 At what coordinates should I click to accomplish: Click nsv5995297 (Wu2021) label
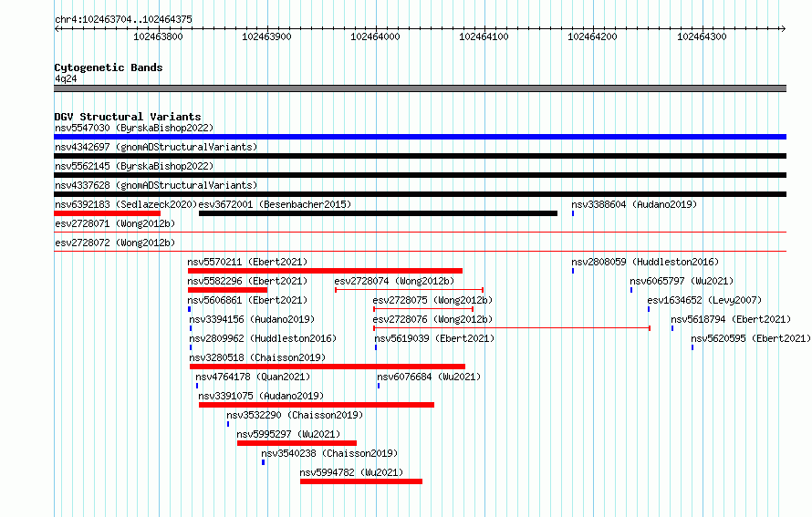(x=288, y=434)
